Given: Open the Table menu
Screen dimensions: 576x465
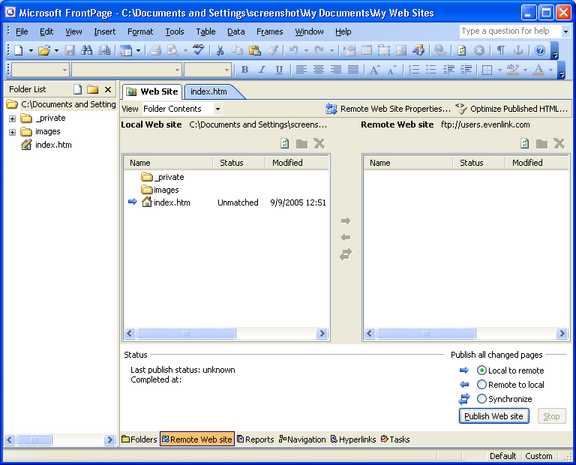Looking at the screenshot, I should coord(206,32).
